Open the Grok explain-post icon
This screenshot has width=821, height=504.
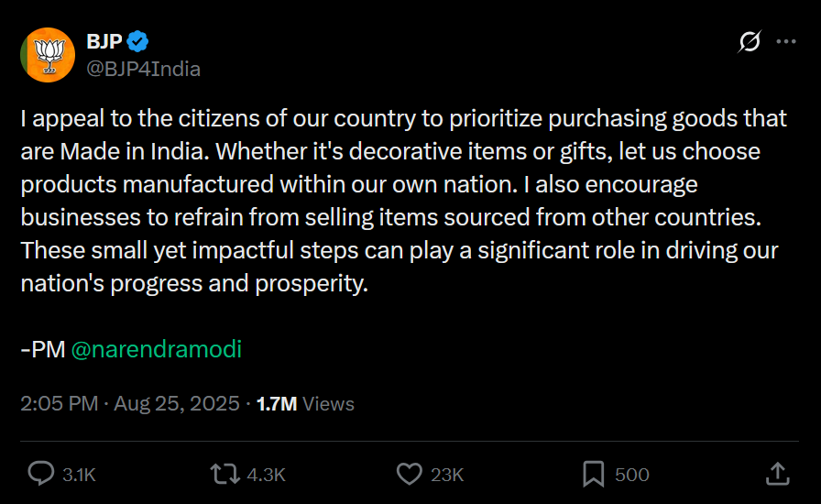tap(750, 41)
